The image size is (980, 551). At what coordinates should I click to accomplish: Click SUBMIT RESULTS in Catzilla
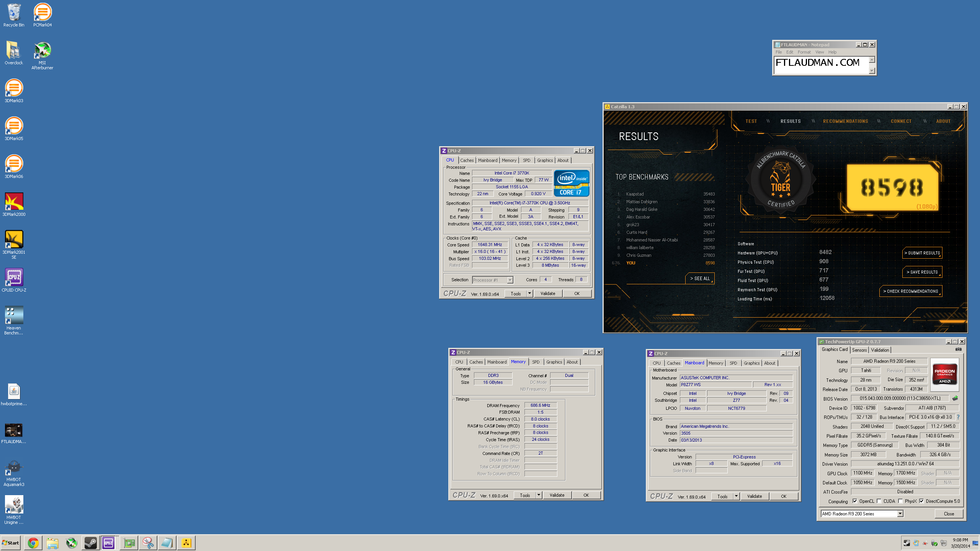point(922,253)
